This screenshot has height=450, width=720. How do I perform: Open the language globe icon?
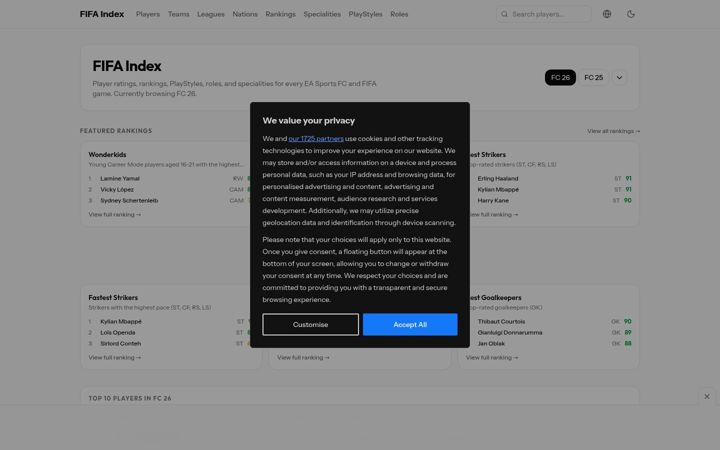(x=607, y=14)
